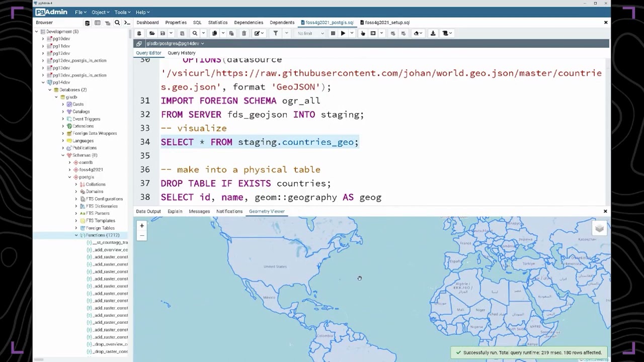Open the Object menu

click(x=100, y=12)
